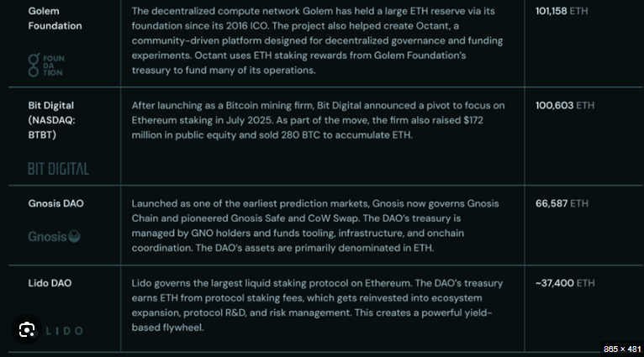Viewport: 644px width, 357px height.
Task: Click the Gnosis wordmark text
Action: [47, 237]
